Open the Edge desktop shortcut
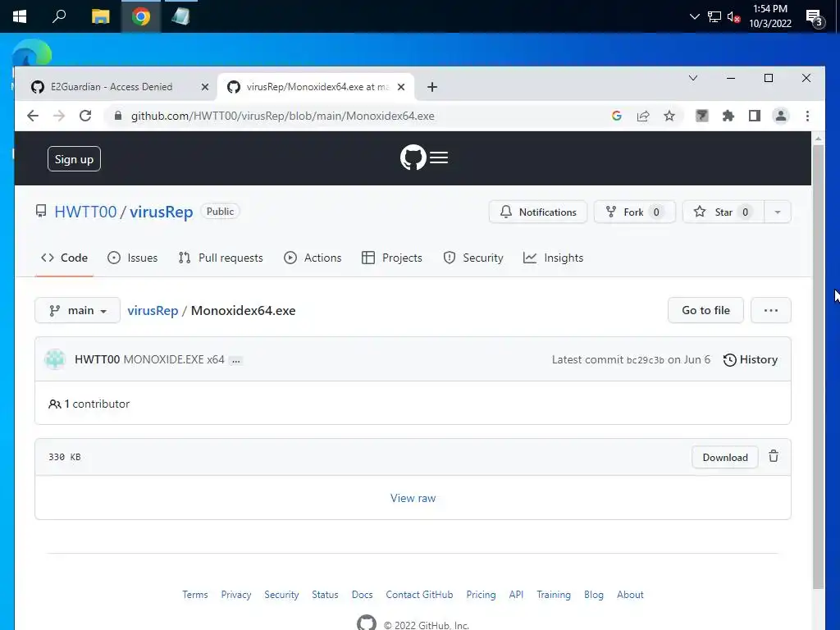This screenshot has height=630, width=840. point(32,52)
